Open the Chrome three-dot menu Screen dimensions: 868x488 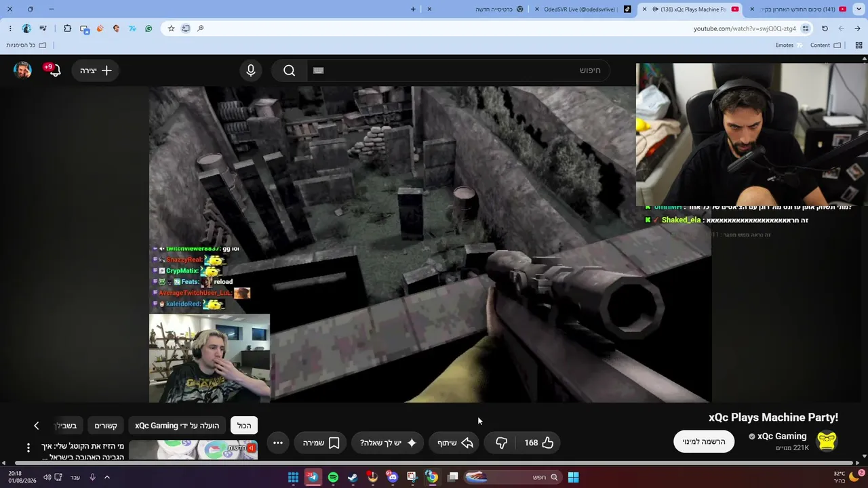click(x=10, y=28)
